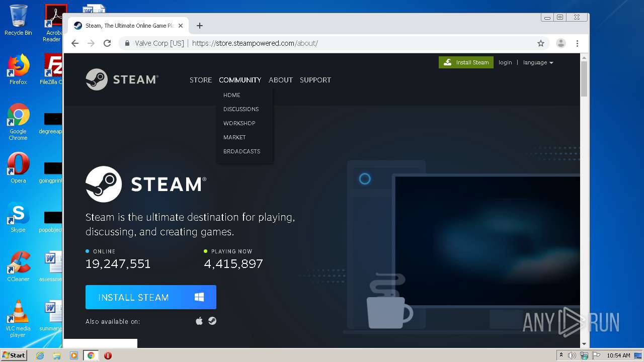Select DISCUSSIONS in the Community dropdown
This screenshot has width=644, height=362.
coord(241,109)
